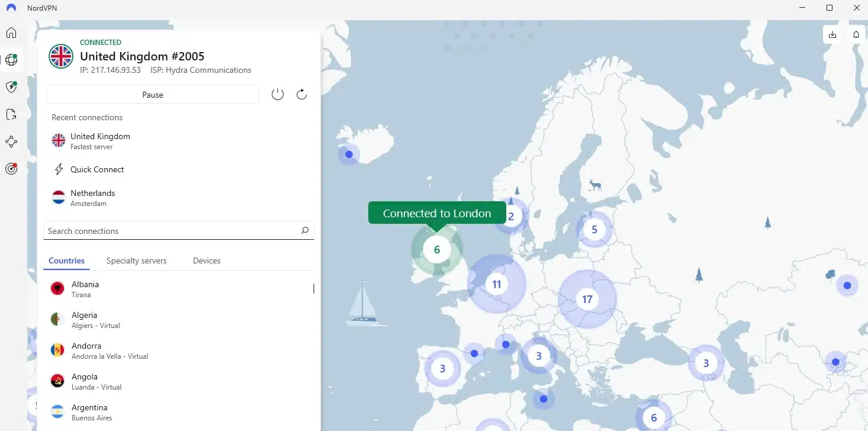Maximize the NordVPN window
Screen dimensions: 868x431
(x=830, y=8)
